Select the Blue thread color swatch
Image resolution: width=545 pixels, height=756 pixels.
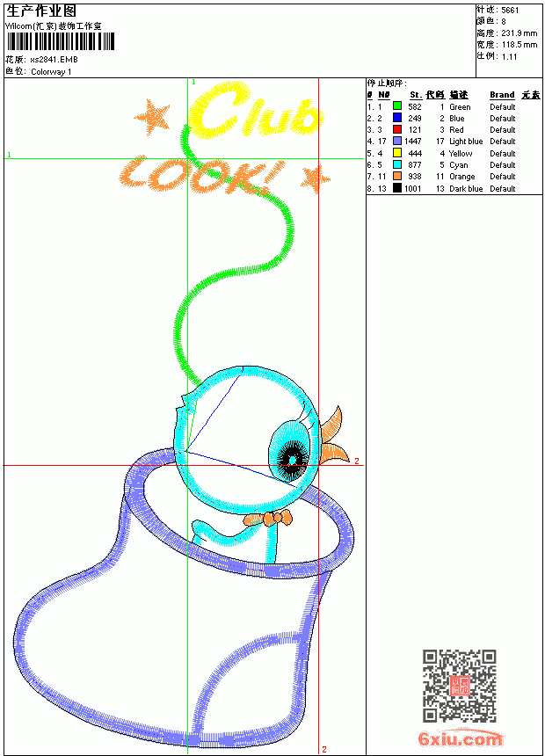pos(397,118)
